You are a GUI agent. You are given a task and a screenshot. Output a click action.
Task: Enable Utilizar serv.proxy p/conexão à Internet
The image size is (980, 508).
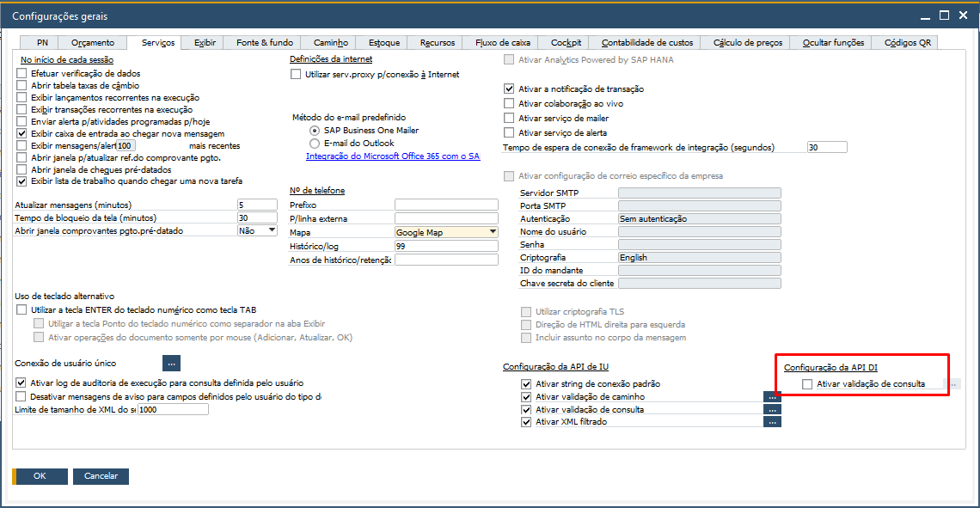click(x=296, y=75)
